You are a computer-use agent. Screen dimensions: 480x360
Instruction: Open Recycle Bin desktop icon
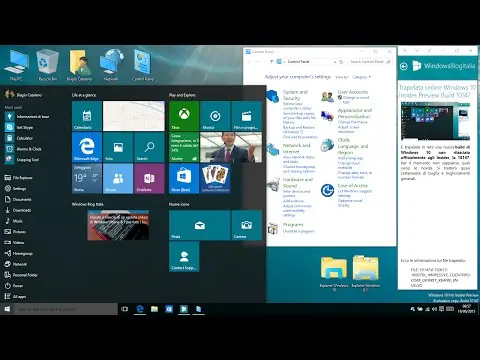(47, 66)
